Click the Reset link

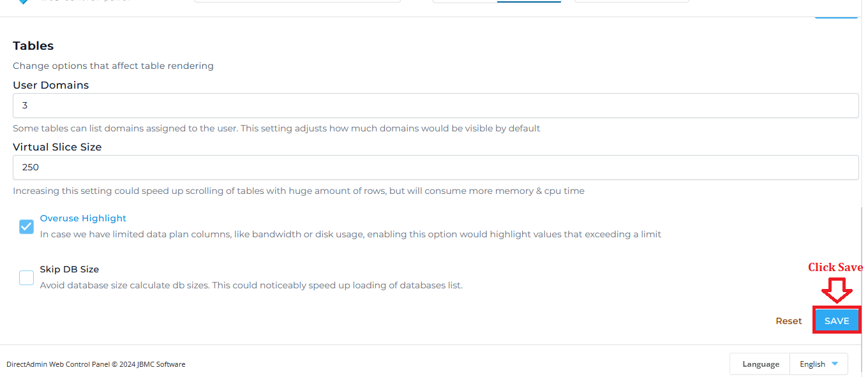[x=789, y=321]
